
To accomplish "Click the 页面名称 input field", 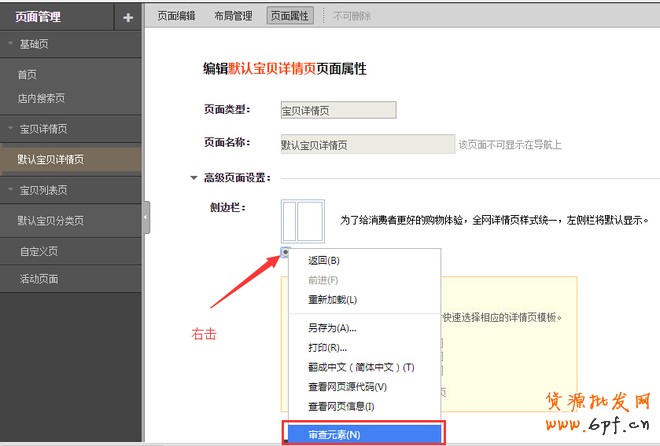I will tap(367, 145).
